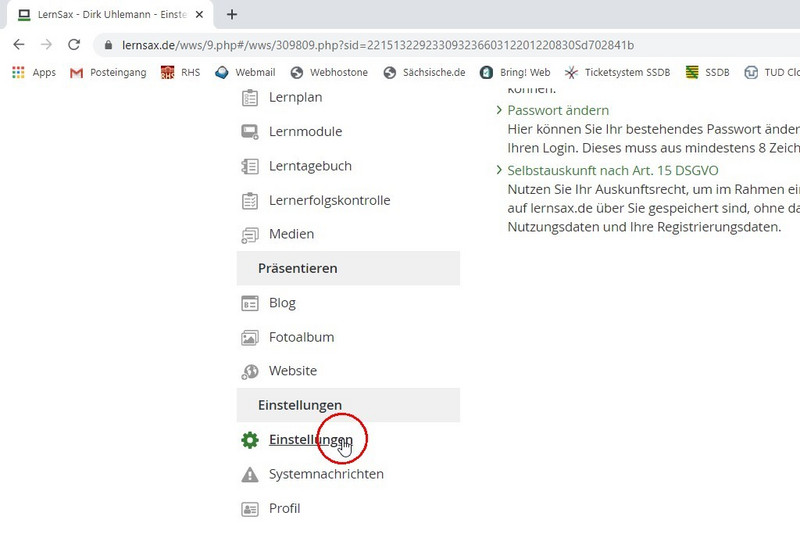Screen dimensions: 800x534
Task: Click the Einstellungen link in sidebar
Action: (310, 440)
